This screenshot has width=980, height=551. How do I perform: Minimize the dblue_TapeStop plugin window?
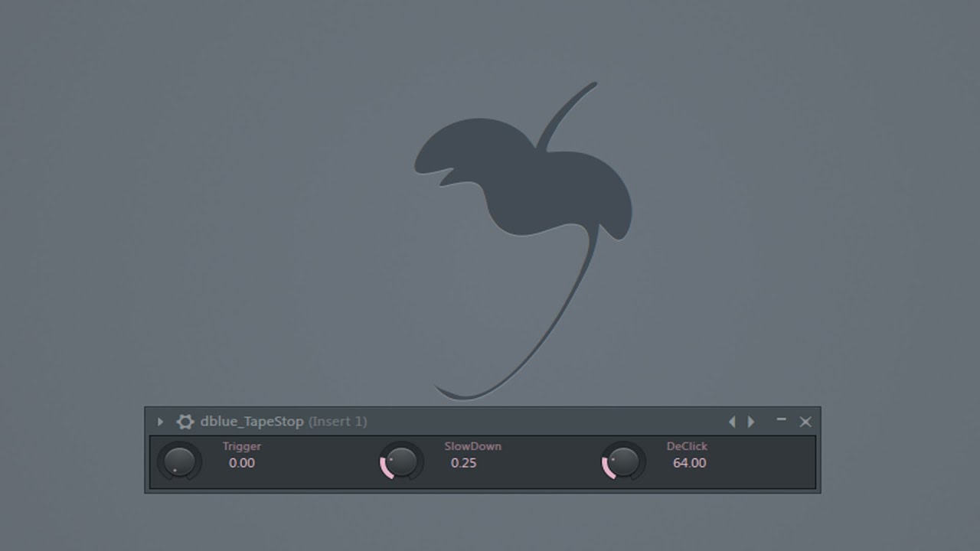click(x=781, y=420)
